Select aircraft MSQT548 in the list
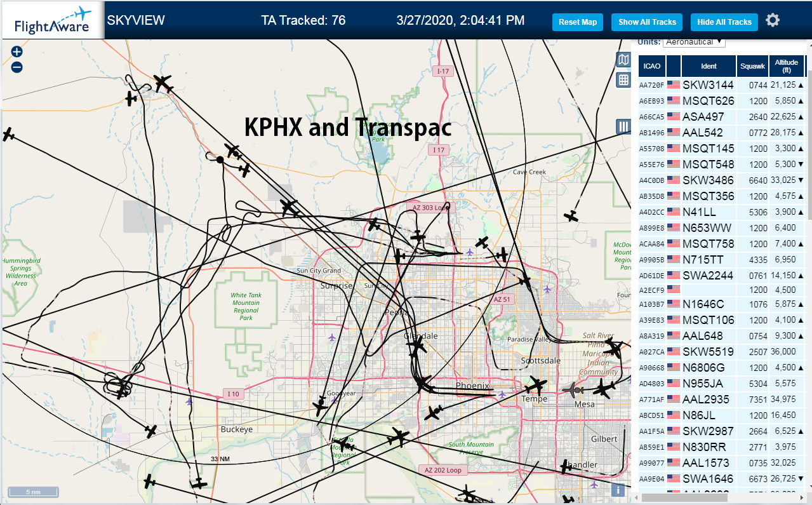Viewport: 812px width, 505px height. 708,165
